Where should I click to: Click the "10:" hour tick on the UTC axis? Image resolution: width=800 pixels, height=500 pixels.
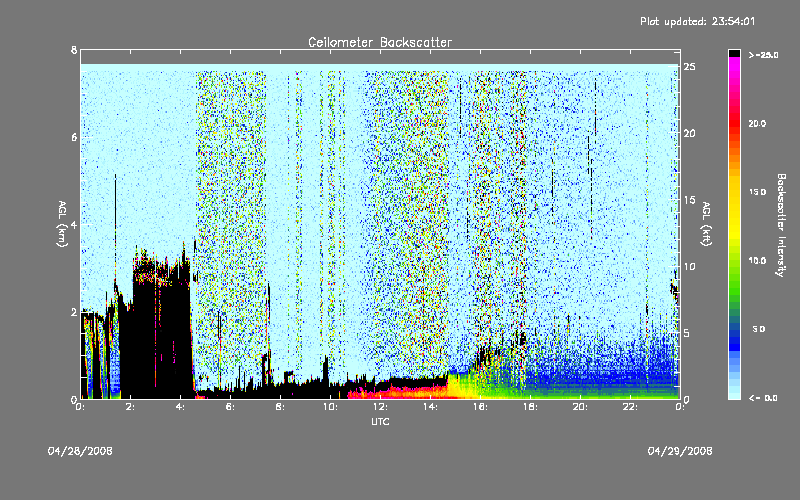[330, 407]
